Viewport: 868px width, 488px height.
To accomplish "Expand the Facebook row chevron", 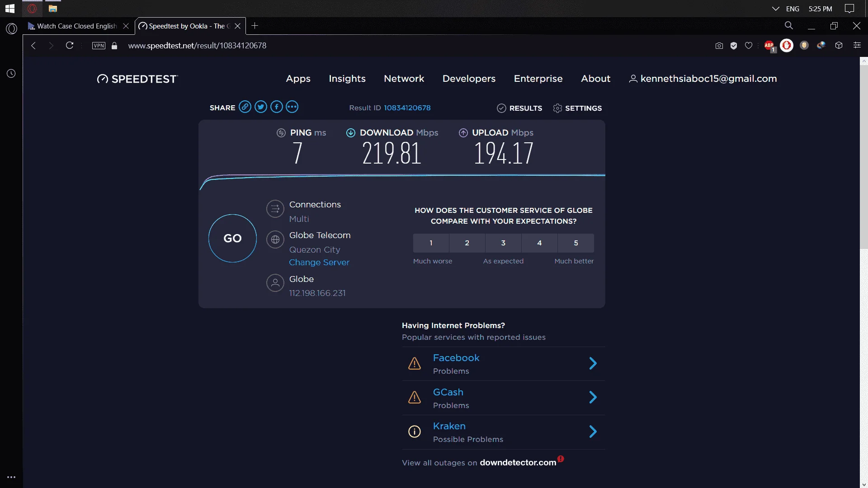I will point(593,363).
